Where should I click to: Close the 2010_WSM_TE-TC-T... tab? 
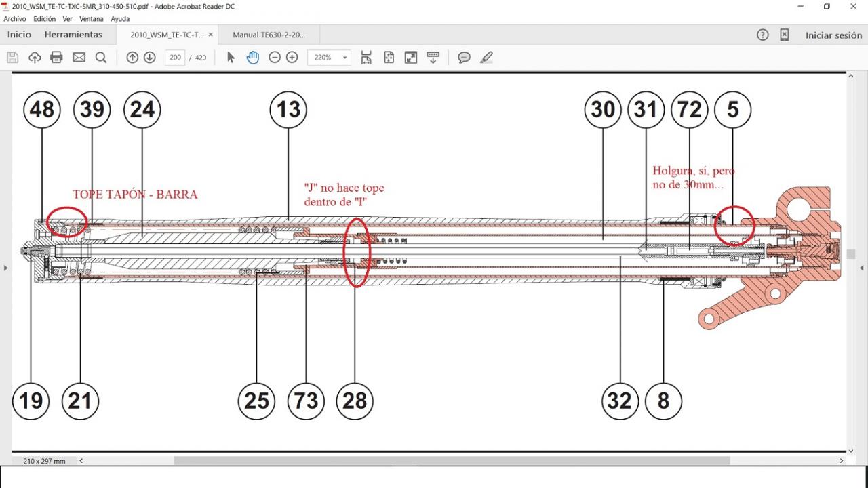point(210,35)
